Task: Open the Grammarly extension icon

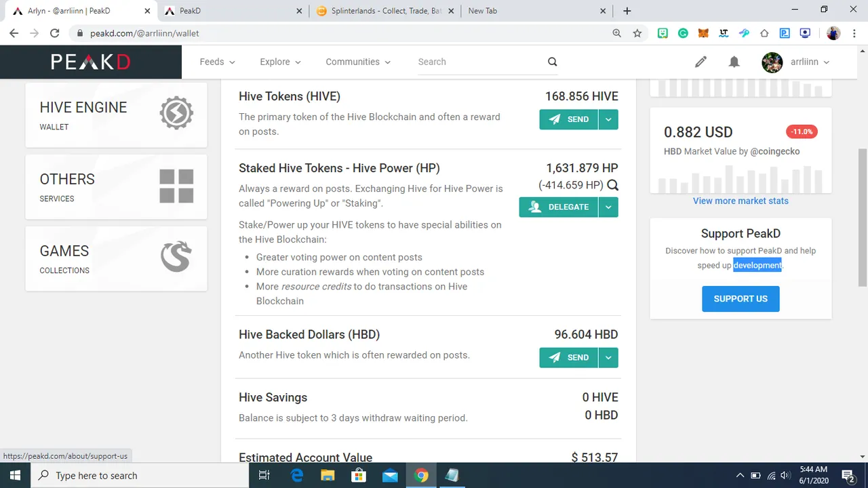Action: (x=683, y=33)
